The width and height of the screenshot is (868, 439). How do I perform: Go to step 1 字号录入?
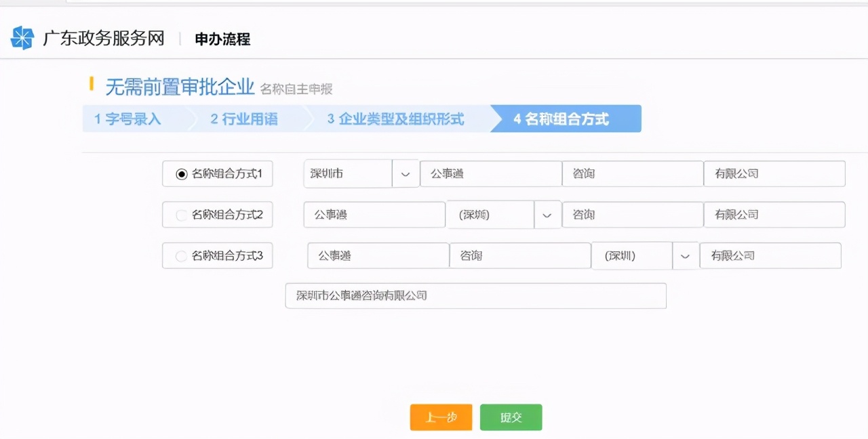127,119
